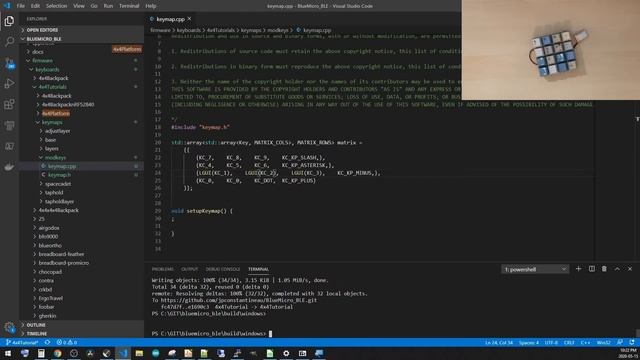Image resolution: width=640 pixels, height=360 pixels.
Task: Expand the chocopad folder
Action: pyautogui.click(x=50, y=272)
